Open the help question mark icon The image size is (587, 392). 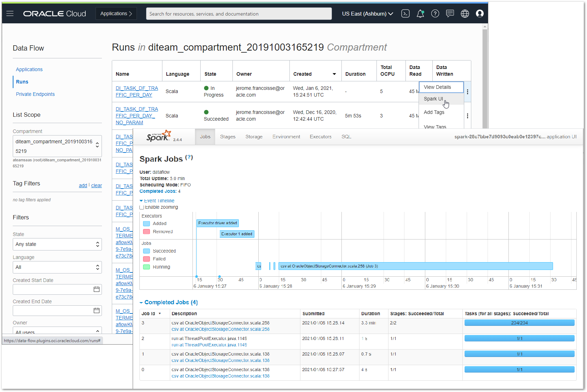[435, 13]
